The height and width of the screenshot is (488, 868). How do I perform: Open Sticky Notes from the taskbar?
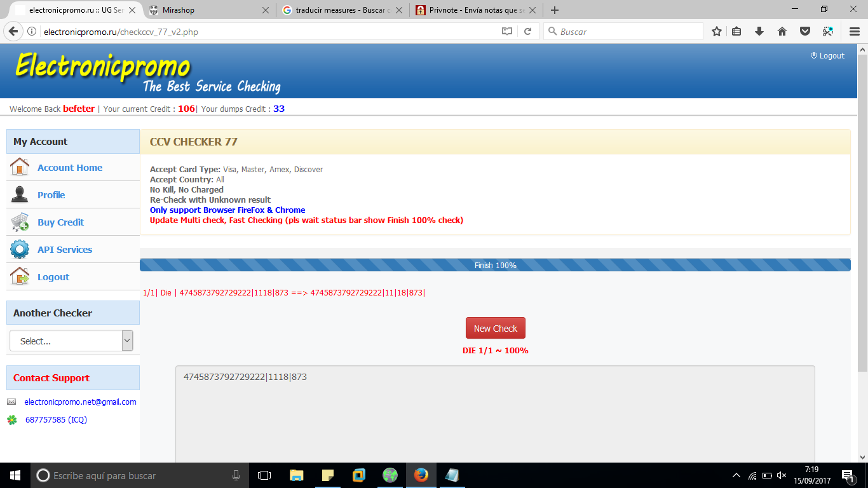pos(328,475)
